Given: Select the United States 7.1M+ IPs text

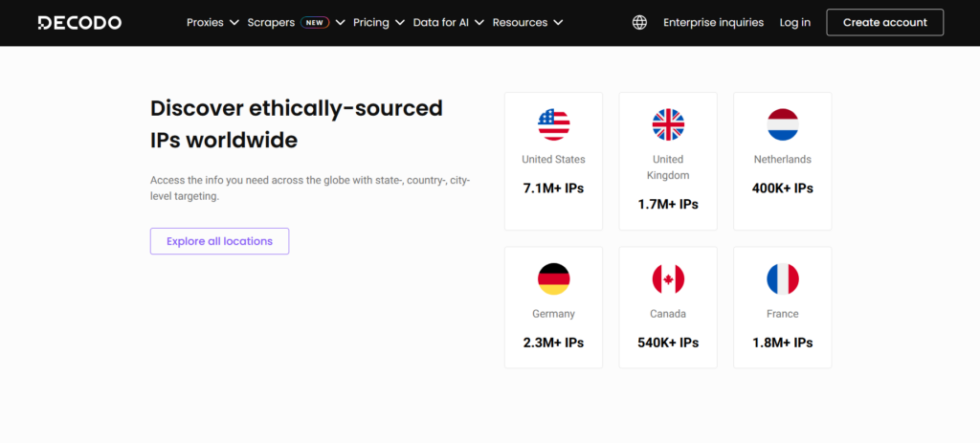Looking at the screenshot, I should coord(553,188).
